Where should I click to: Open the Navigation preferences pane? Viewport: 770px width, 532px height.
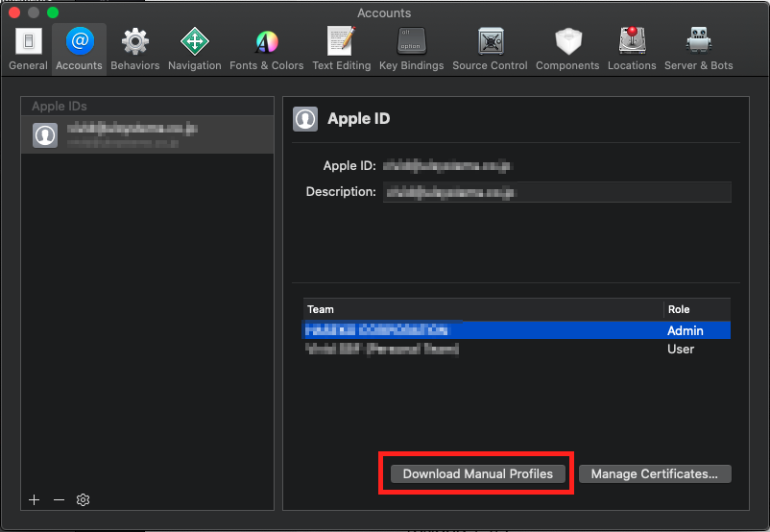195,49
